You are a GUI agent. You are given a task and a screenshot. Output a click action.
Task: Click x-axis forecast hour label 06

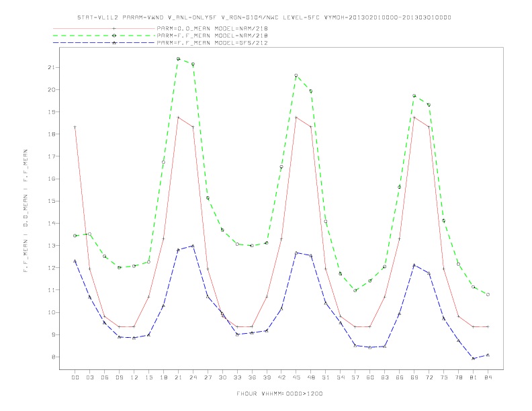click(105, 377)
